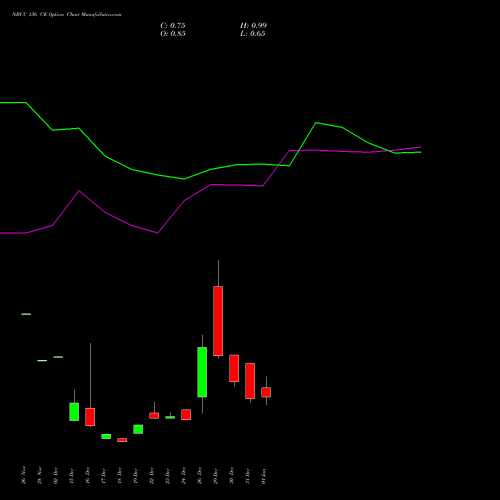Click the tall red candle above 29 Dec

[218, 321]
